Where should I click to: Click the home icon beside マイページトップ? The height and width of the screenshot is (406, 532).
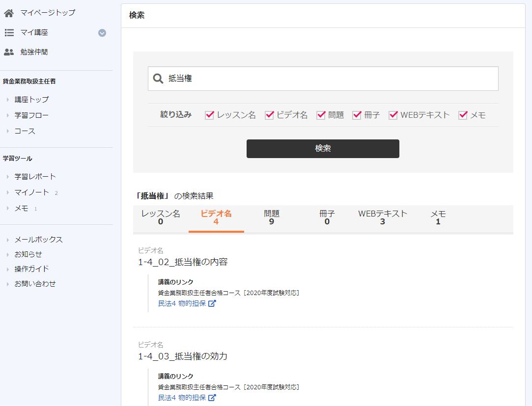(9, 13)
